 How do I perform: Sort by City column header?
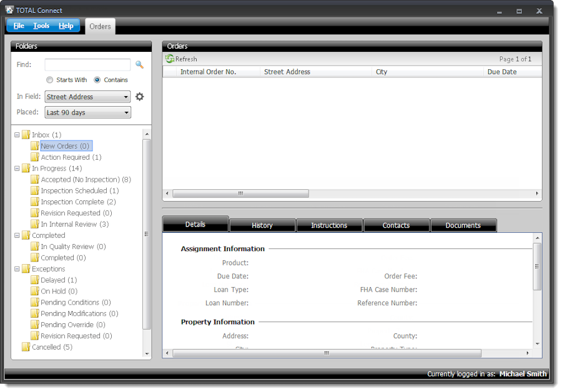tap(428, 72)
